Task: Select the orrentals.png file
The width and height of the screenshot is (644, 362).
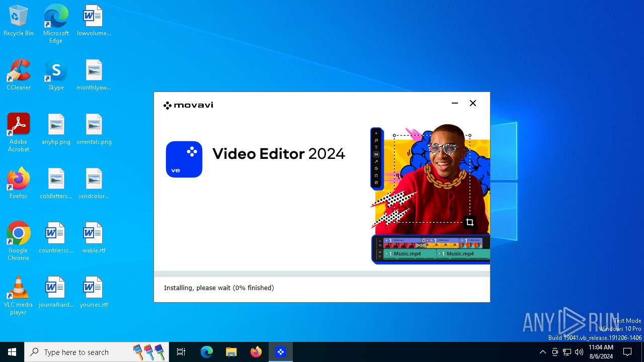Action: (x=94, y=129)
